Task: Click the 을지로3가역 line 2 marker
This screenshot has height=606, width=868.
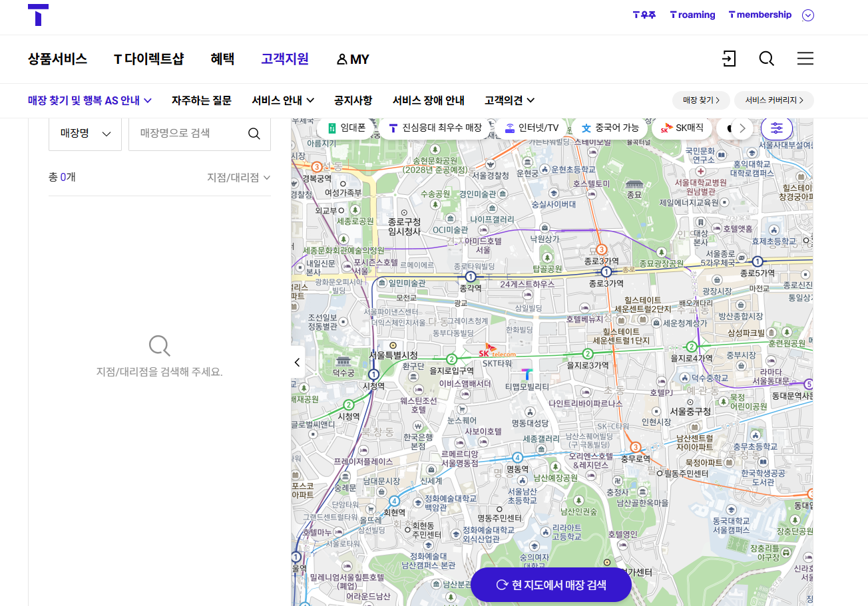Action: (587, 353)
